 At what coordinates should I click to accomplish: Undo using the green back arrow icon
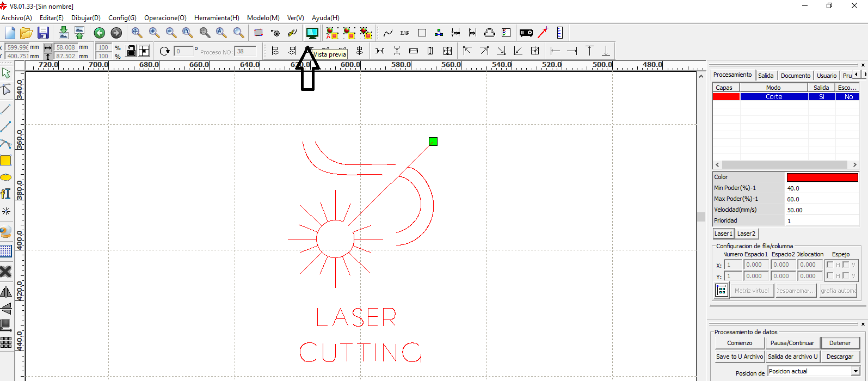(99, 33)
